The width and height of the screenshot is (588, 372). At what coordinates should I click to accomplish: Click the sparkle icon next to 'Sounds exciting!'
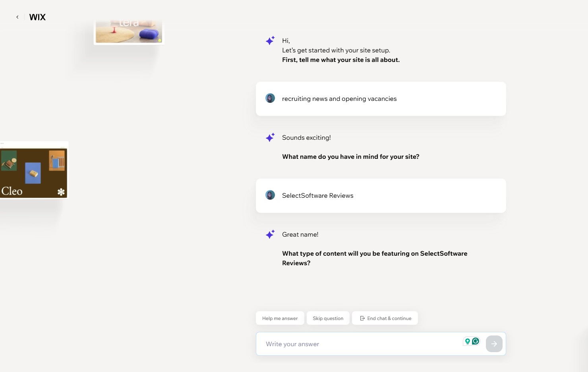270,137
